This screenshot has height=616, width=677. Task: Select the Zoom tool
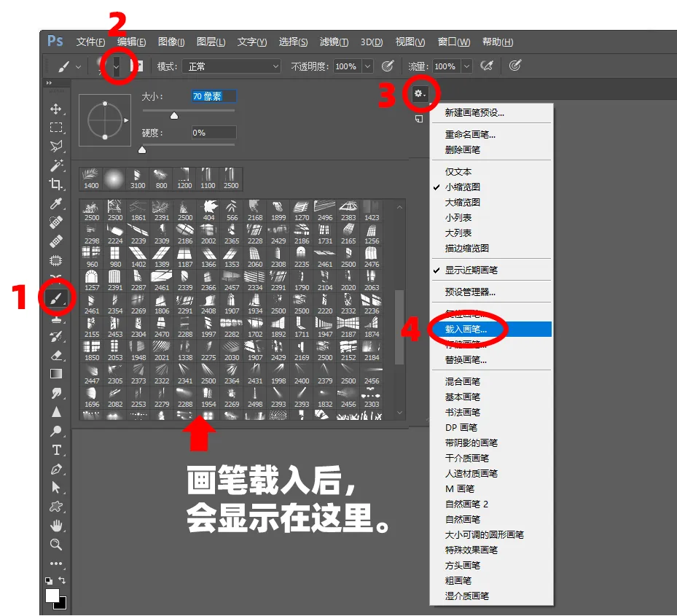[57, 543]
